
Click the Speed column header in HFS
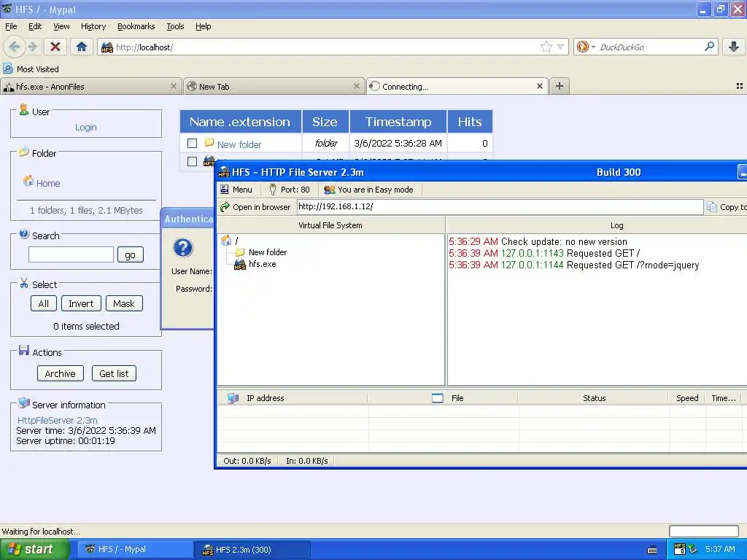click(687, 398)
